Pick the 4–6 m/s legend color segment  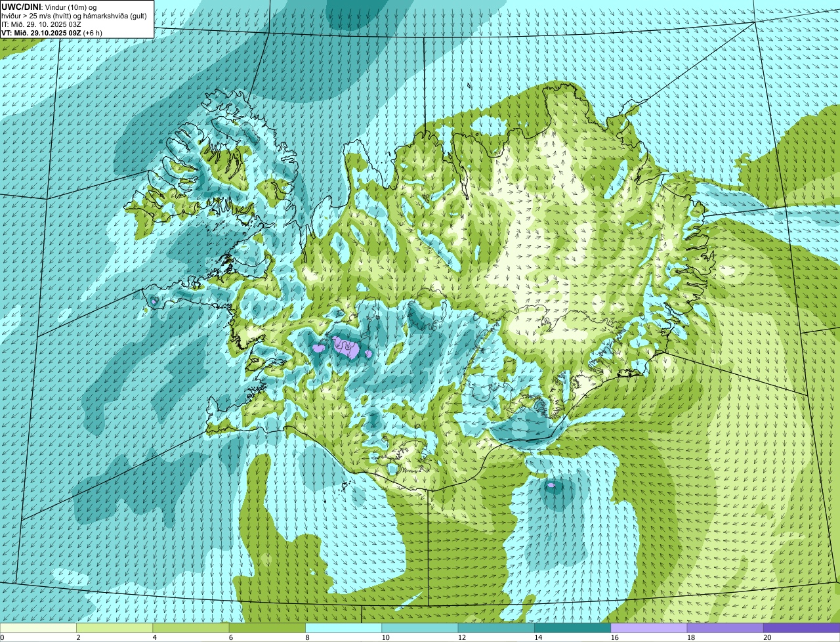click(x=191, y=628)
